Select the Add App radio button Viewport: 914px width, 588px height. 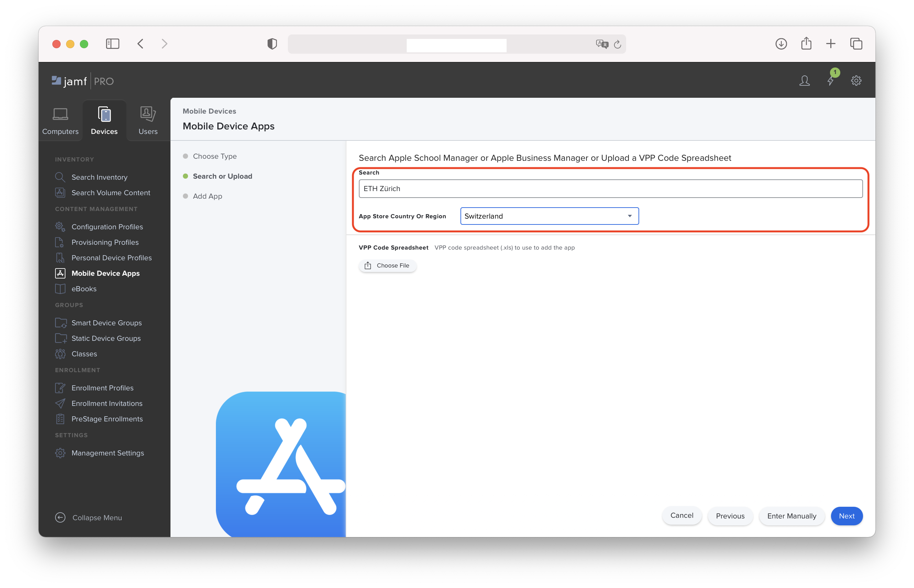point(185,196)
